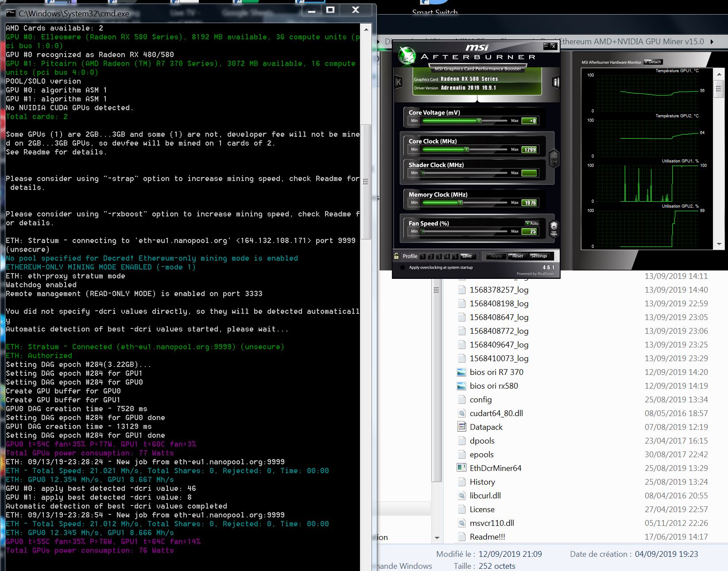Select Afterburner profile slot 5
Image resolution: width=728 pixels, height=571 pixels.
coord(455,256)
